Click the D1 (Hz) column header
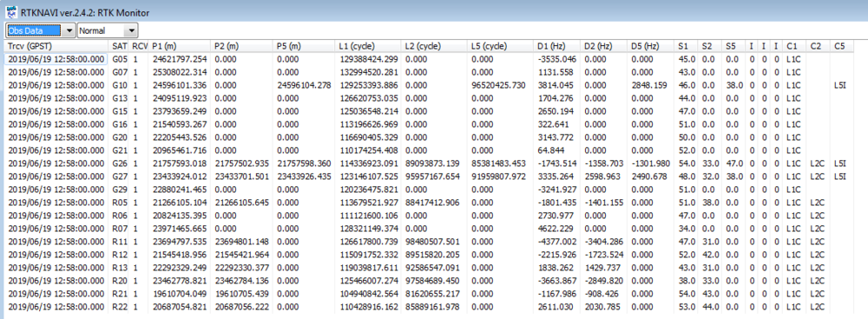Screen dimensions: 868x319 tap(558, 46)
